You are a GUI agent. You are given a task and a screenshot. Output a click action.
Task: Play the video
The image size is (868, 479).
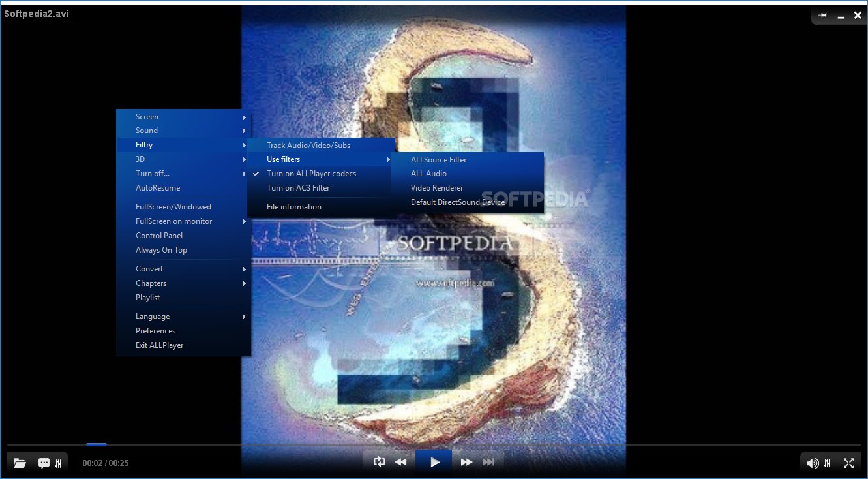coord(434,462)
